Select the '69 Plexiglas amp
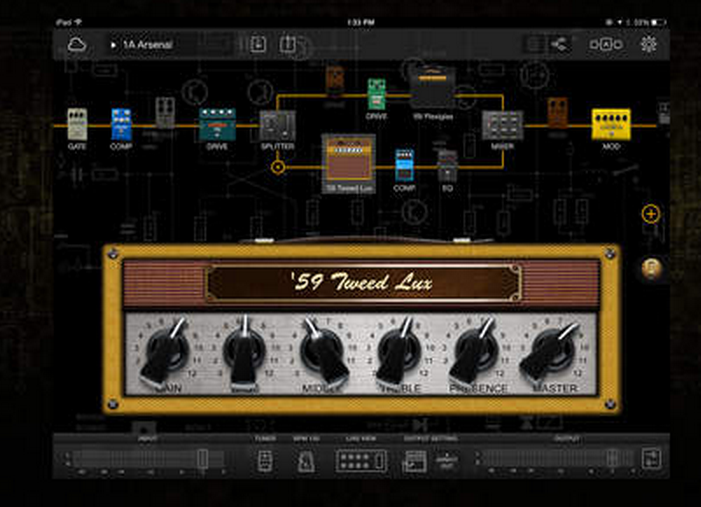The width and height of the screenshot is (701, 507). pyautogui.click(x=432, y=89)
